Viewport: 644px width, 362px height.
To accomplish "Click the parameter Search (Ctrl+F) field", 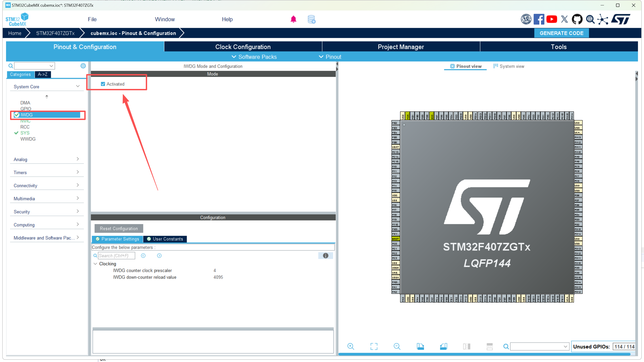I will (116, 256).
